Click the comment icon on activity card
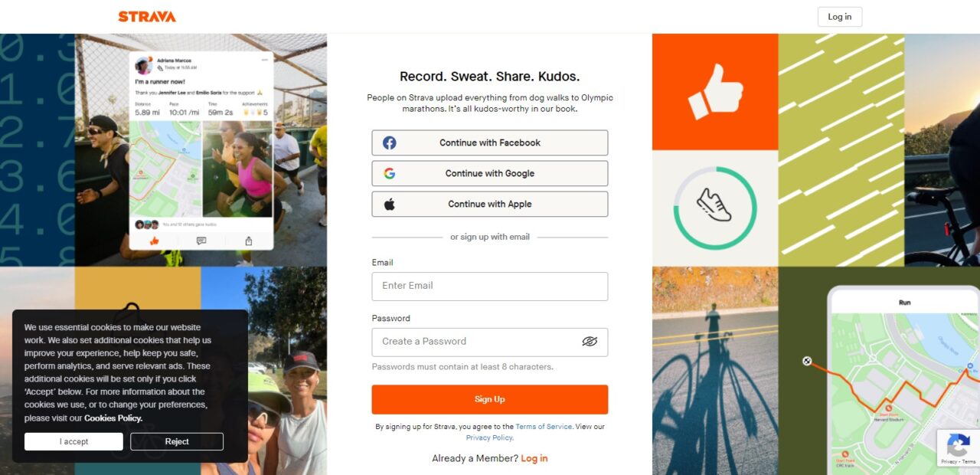The height and width of the screenshot is (475, 980). pos(201,241)
